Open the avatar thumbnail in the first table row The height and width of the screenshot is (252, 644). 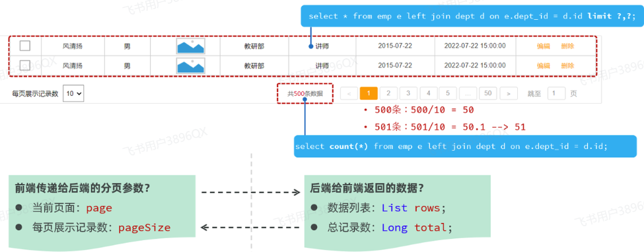click(x=191, y=46)
